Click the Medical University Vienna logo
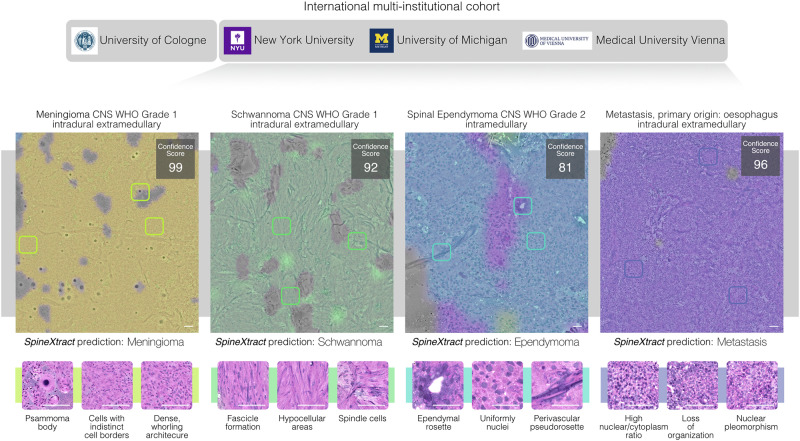800x441 pixels. [557, 40]
